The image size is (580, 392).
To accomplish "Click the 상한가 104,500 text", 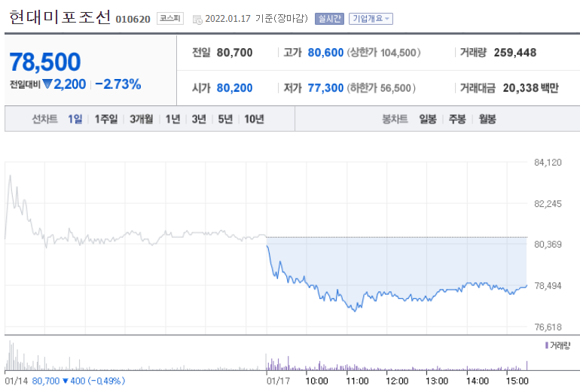I will (x=383, y=53).
